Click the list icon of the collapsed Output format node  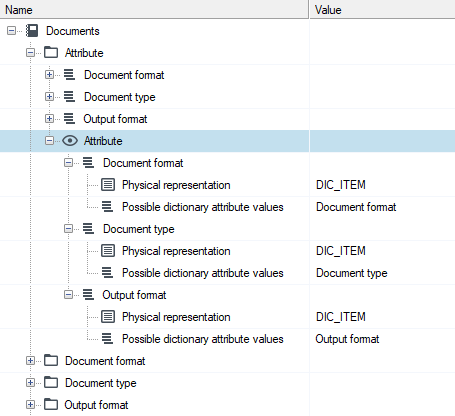pyautogui.click(x=69, y=119)
